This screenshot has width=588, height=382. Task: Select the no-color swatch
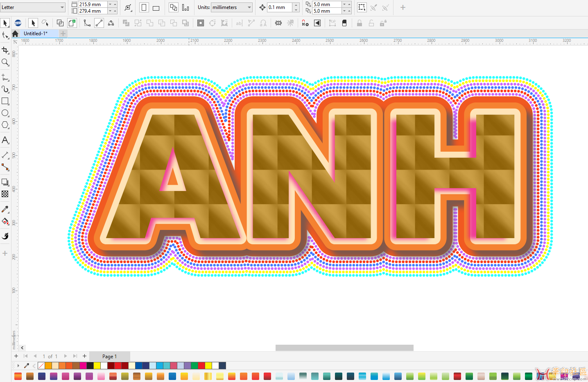tap(41, 366)
